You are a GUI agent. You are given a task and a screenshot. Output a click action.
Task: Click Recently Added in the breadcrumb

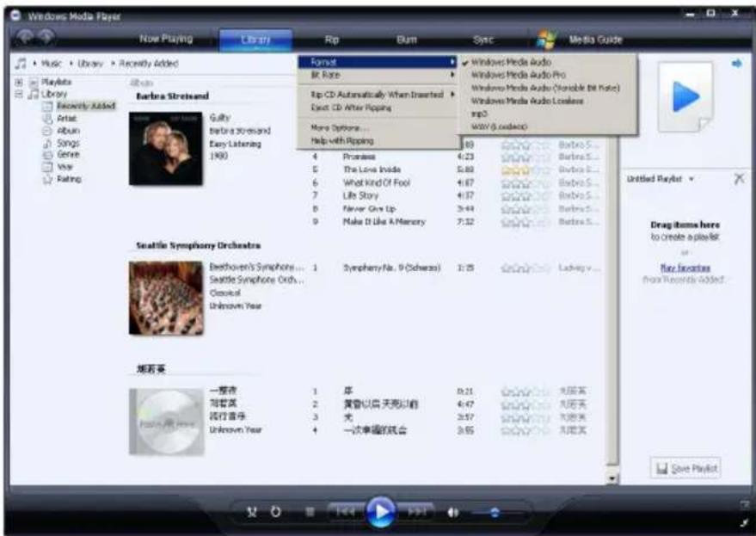(x=149, y=63)
